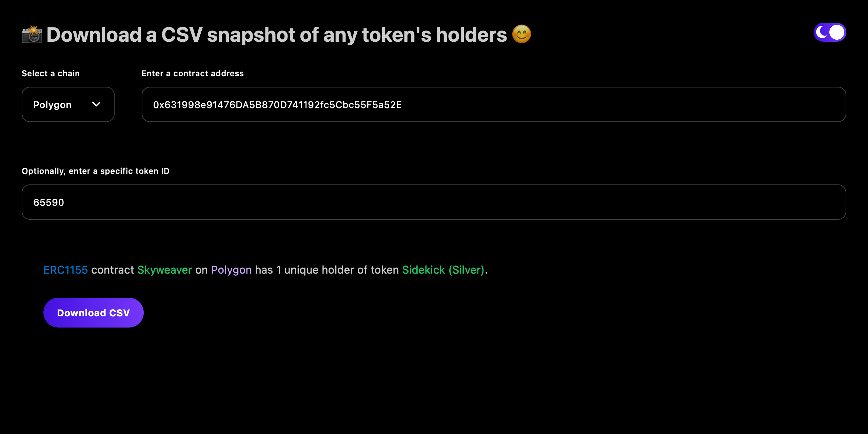Click the 'Select a chain' label
The height and width of the screenshot is (434, 868).
pyautogui.click(x=51, y=73)
